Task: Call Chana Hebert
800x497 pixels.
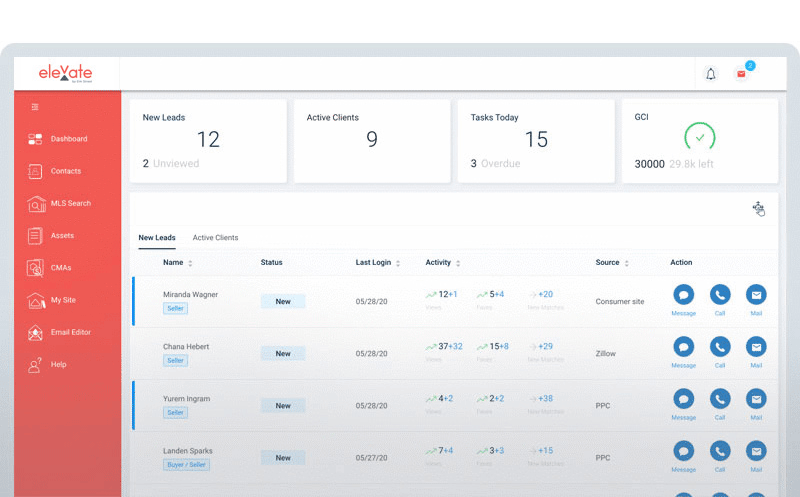Action: pos(720,346)
